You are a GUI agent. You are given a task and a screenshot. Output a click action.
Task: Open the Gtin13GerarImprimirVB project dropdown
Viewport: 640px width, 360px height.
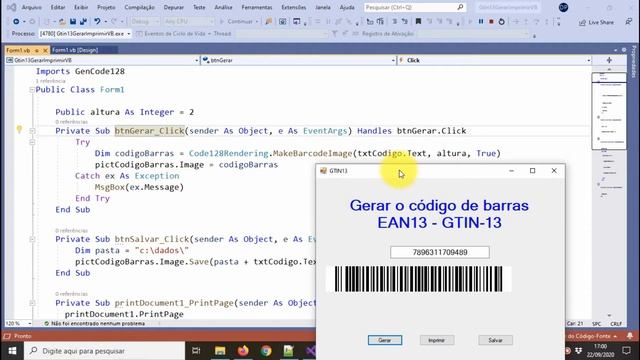[x=102, y=60]
